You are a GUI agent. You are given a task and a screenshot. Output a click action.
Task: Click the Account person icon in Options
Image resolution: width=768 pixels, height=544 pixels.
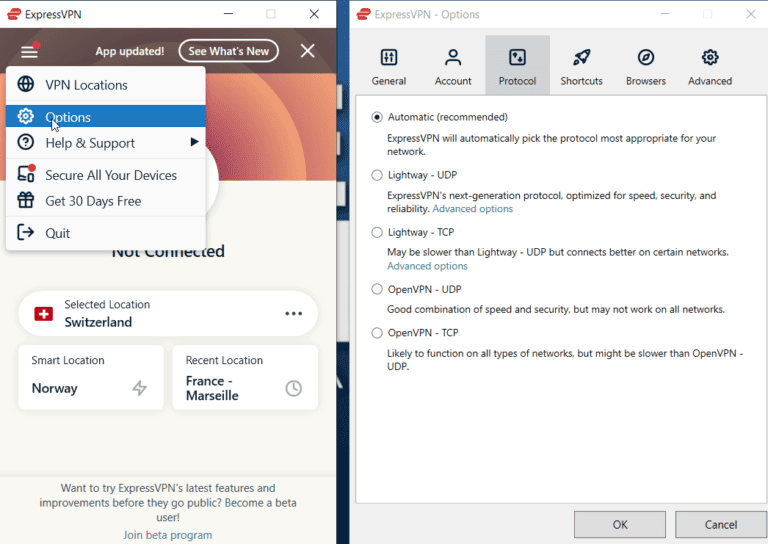(x=453, y=57)
